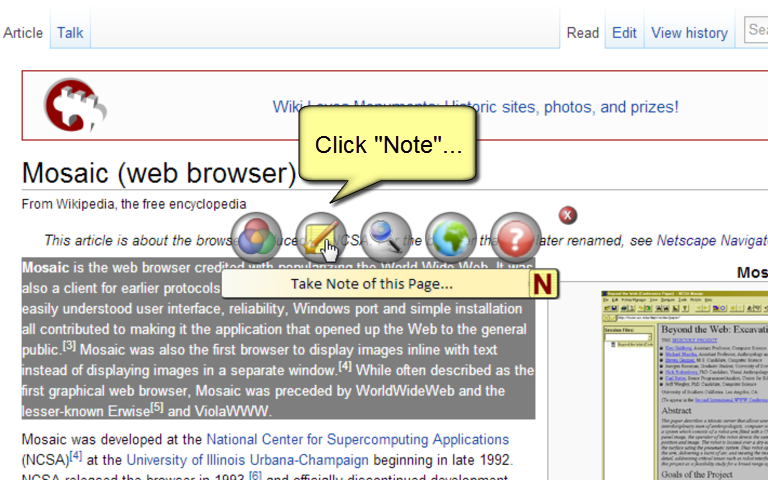Click the N logo badge
This screenshot has width=768, height=480.
543,284
